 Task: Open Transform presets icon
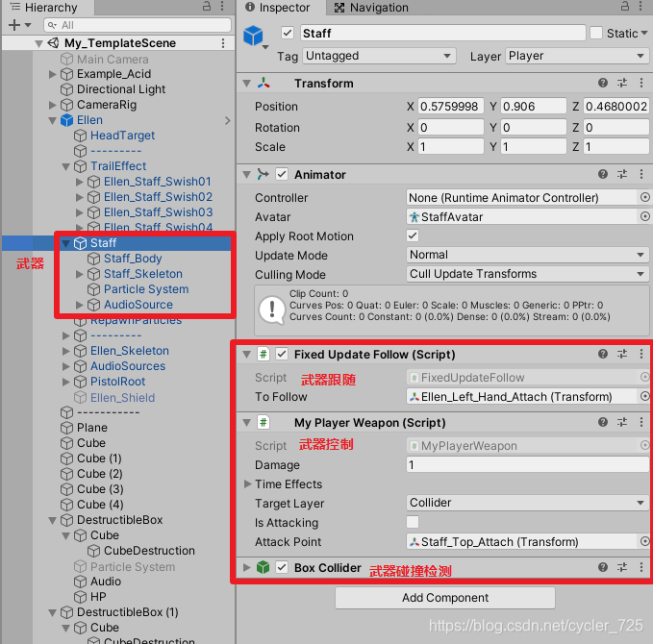click(622, 83)
